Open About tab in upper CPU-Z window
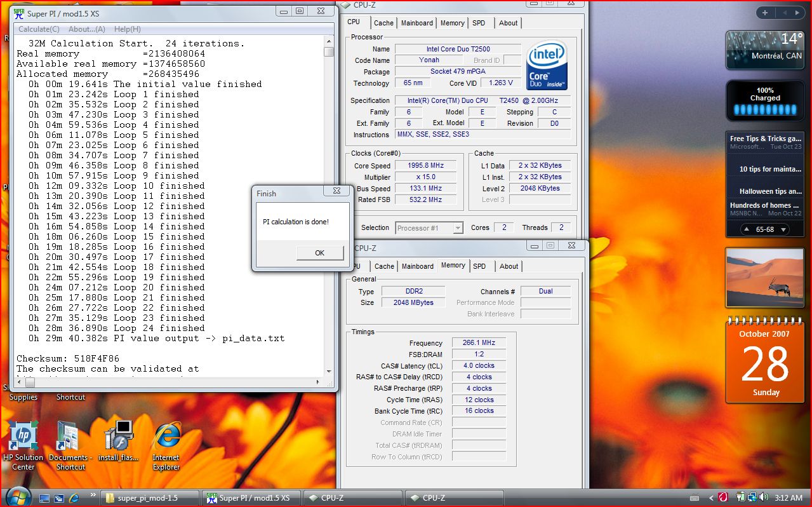 (x=508, y=23)
